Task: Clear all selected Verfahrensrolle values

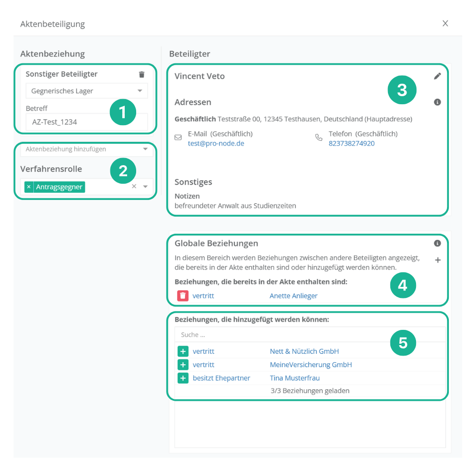Action: 134,187
